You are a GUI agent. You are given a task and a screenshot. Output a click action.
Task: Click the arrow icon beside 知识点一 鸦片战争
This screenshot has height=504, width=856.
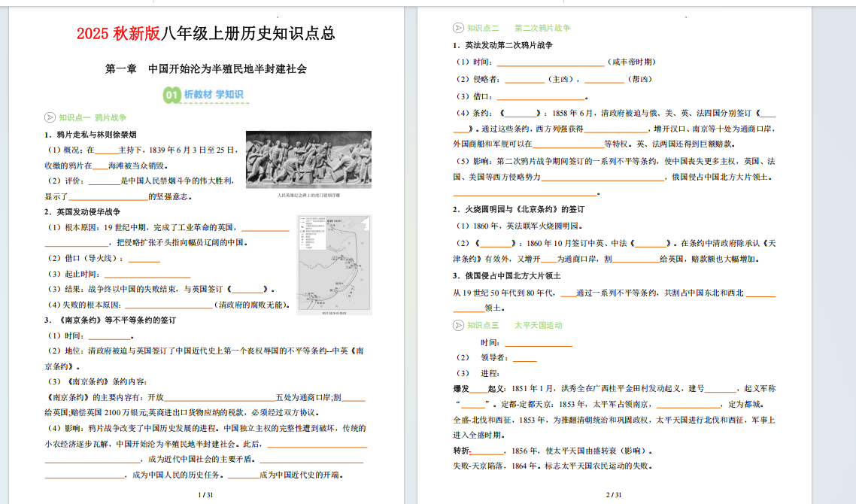point(50,117)
